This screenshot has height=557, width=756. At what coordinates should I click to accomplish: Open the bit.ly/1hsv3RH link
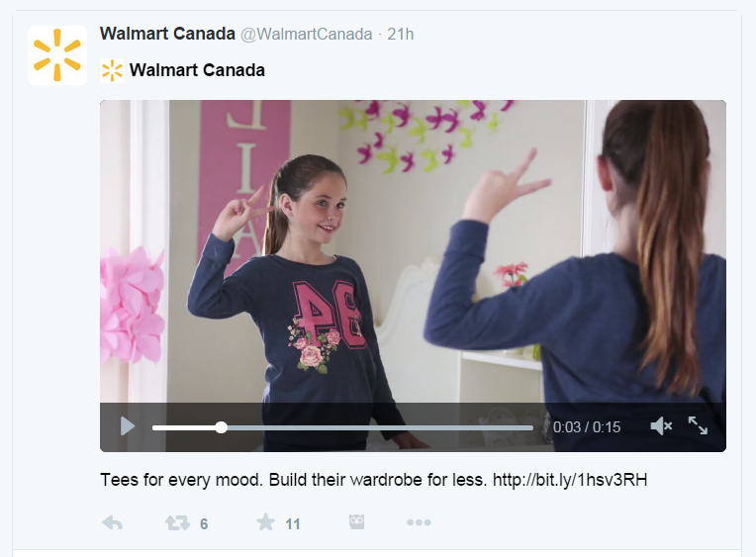[x=569, y=481]
